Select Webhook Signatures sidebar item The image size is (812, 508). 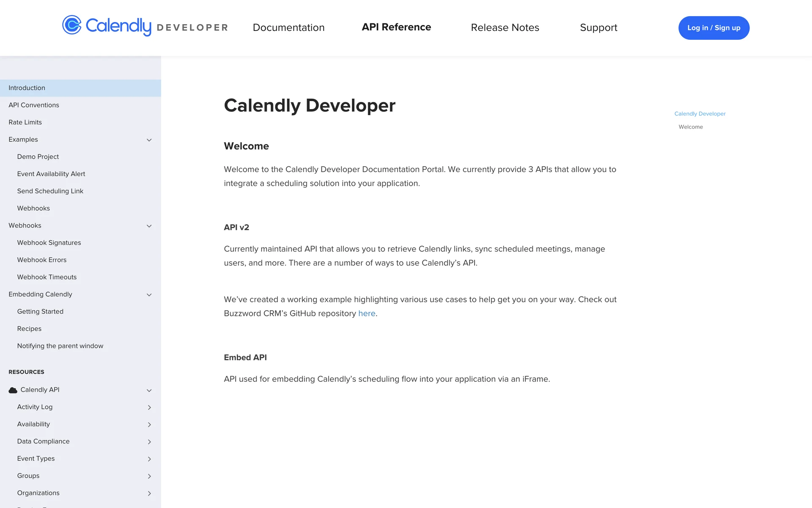click(49, 243)
